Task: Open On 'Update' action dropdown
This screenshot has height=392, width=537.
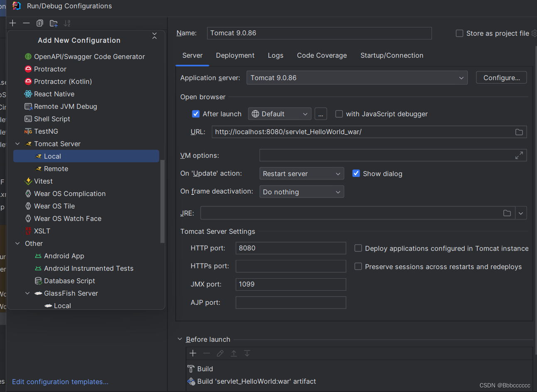Action: [x=302, y=174]
